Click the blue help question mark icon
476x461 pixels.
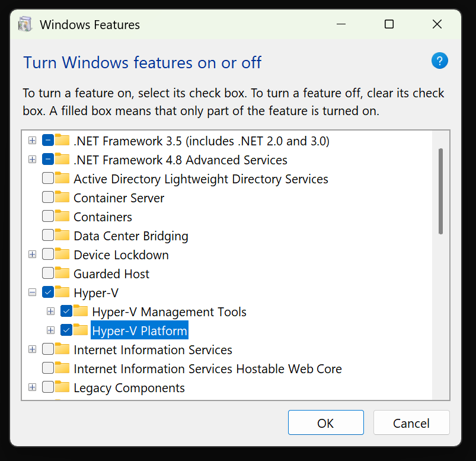click(x=439, y=61)
